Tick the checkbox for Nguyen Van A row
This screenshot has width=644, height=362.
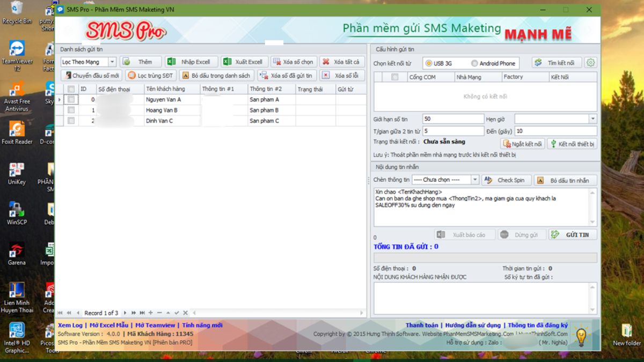pos(71,100)
